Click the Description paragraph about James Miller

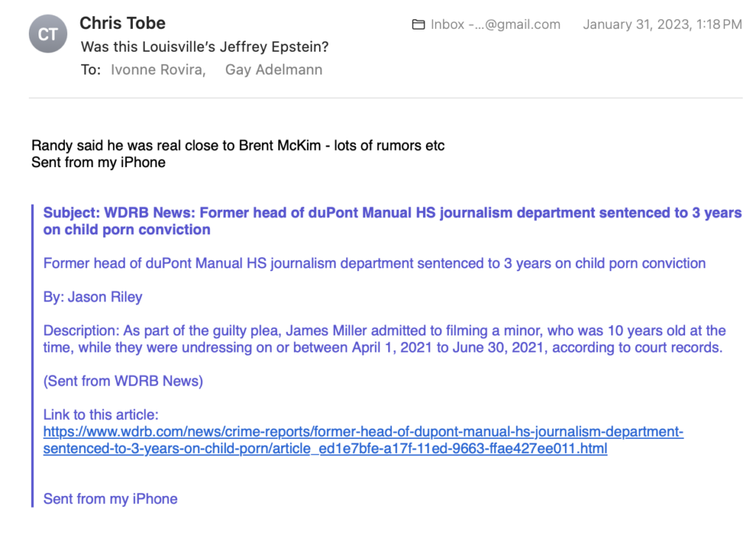[384, 338]
